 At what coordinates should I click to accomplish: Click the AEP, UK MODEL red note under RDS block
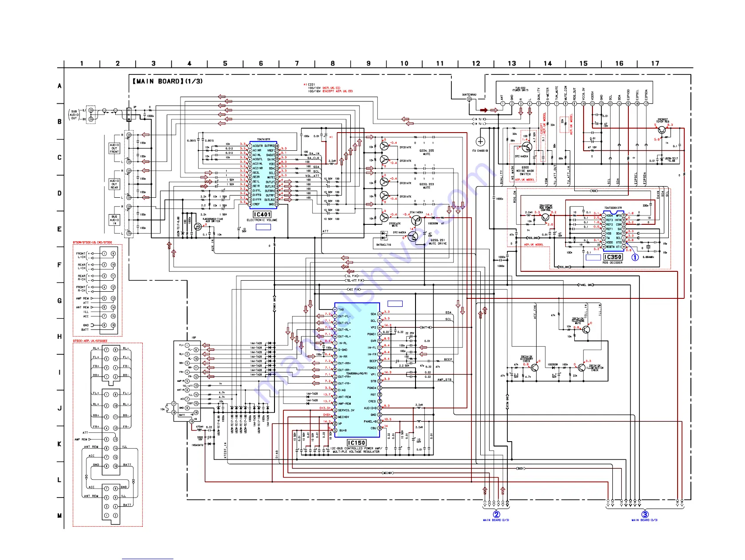[534, 245]
